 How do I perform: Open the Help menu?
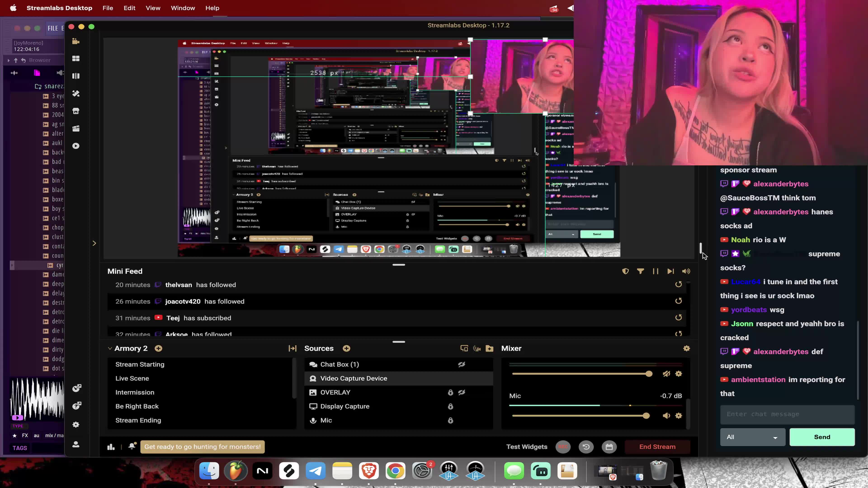(x=212, y=8)
